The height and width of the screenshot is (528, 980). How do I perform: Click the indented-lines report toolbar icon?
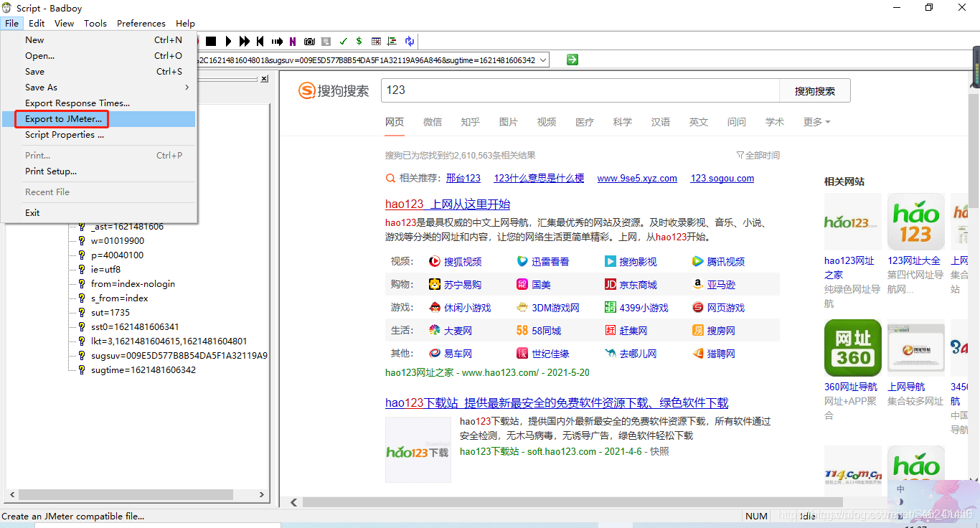point(392,42)
